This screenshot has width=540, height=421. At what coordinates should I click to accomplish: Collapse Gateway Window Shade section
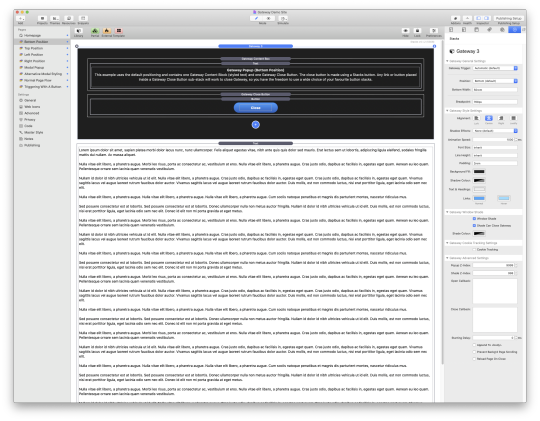click(447, 212)
